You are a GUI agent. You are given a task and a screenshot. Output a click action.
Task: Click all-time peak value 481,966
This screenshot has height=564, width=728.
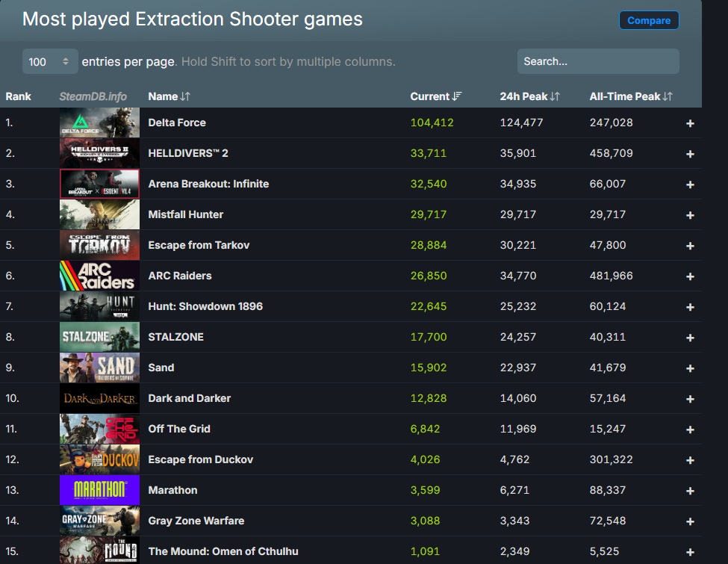(611, 276)
